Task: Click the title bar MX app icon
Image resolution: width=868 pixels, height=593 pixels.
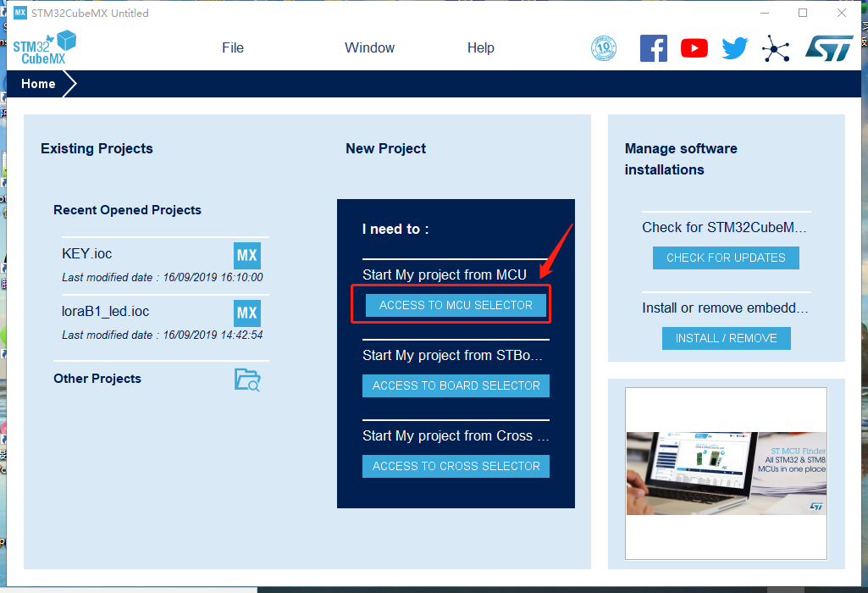Action: point(20,12)
